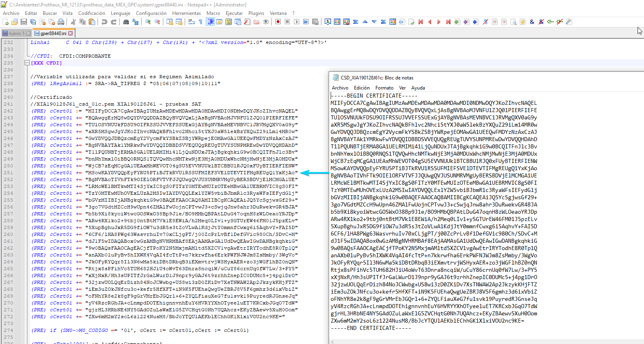Viewport: 644px width, 344px height.
Task: Stop macro recording
Action: tap(288, 22)
